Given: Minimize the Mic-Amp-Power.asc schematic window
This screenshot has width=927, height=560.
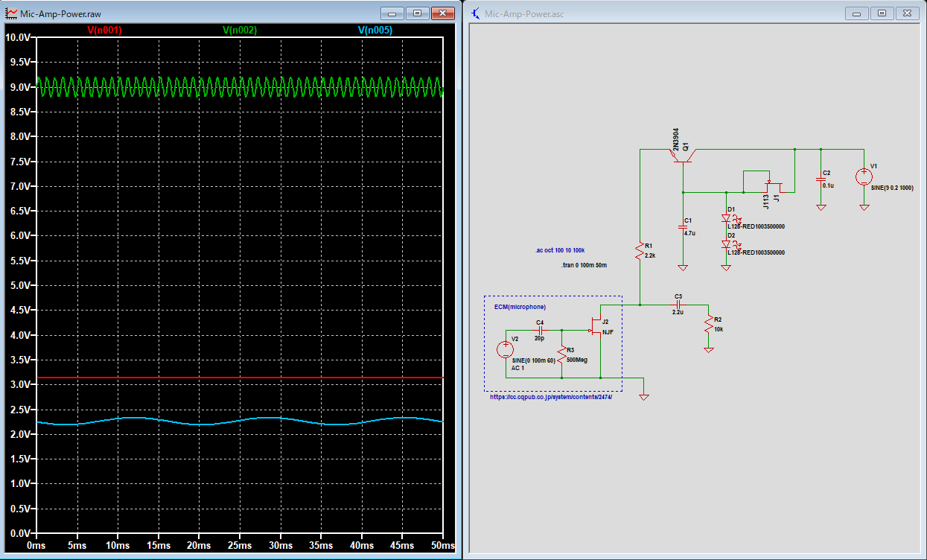Looking at the screenshot, I should [856, 13].
